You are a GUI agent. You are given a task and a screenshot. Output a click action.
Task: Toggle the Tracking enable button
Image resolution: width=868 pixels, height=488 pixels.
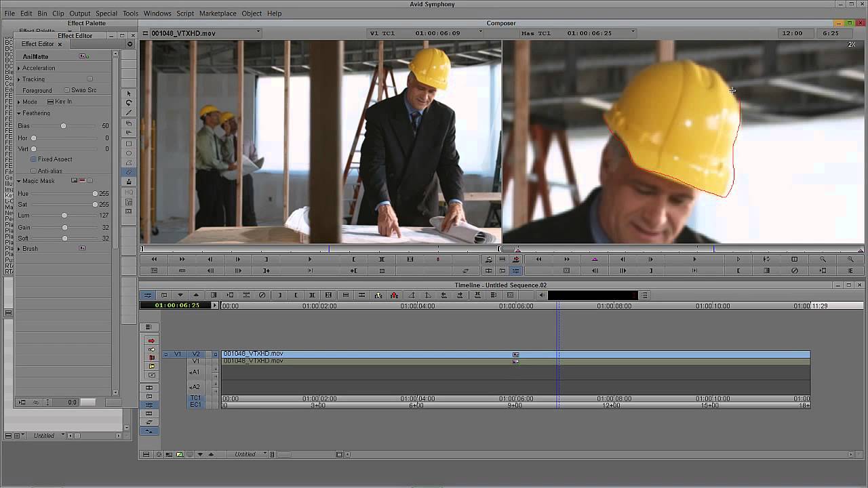pyautogui.click(x=90, y=79)
